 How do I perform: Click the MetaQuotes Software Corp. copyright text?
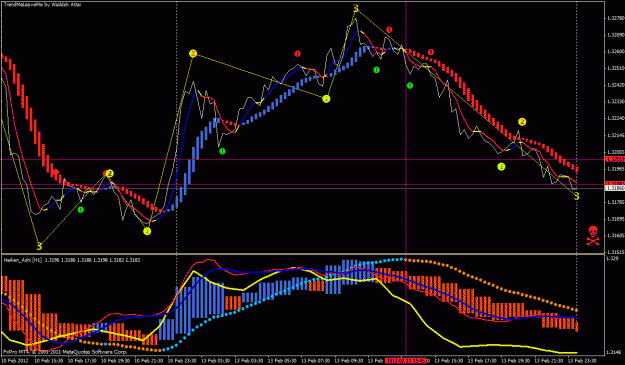click(x=66, y=352)
